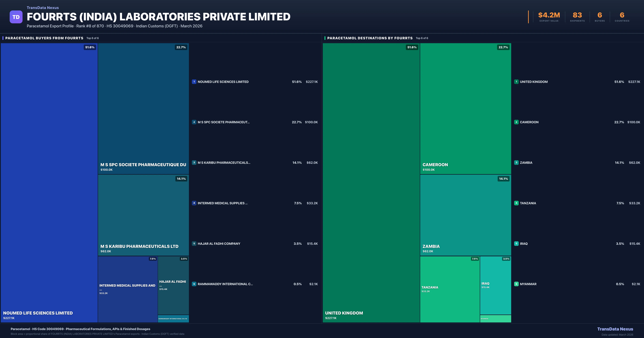The image size is (644, 338).
Task: Click rank badge 5 beside IRAQ
Action: [x=516, y=243]
